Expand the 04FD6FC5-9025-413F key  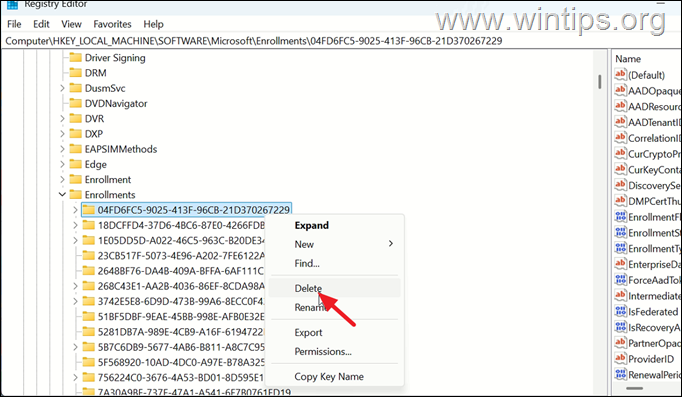pos(75,210)
